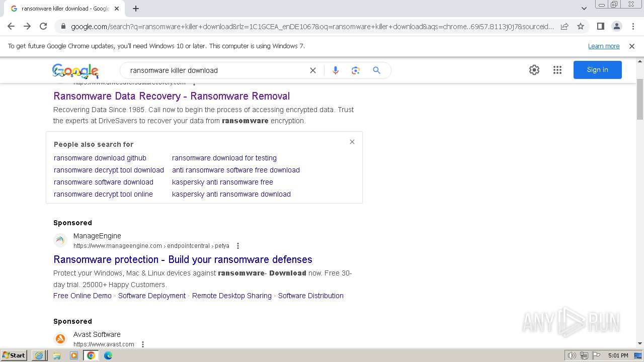Start search by voice
Viewport: 644px width, 362px height.
tap(336, 70)
